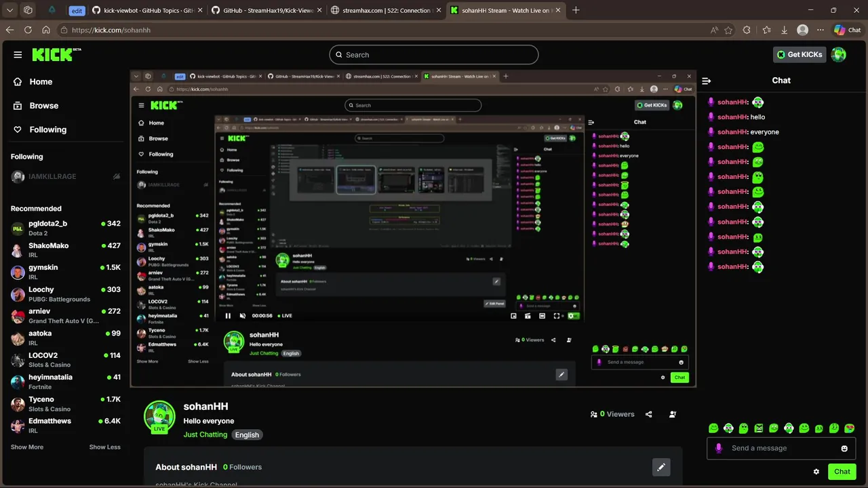Click the pinned edit tab
This screenshot has width=868, height=488.
tap(77, 10)
